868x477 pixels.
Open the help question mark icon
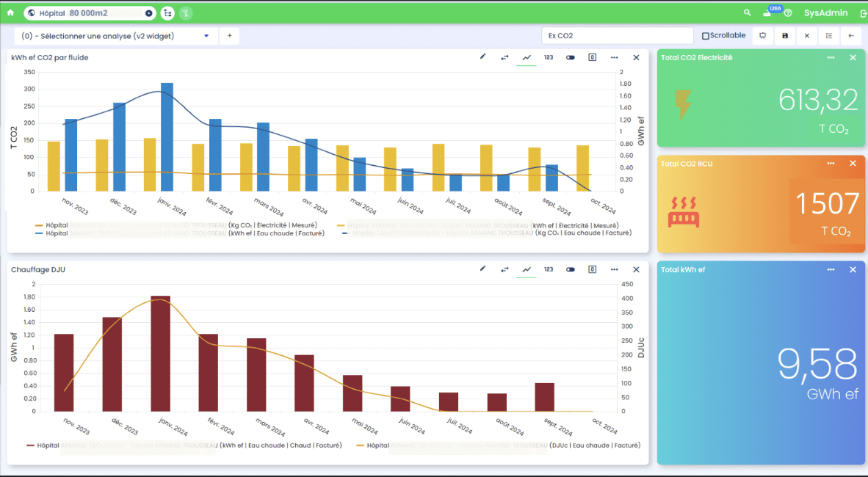[788, 13]
